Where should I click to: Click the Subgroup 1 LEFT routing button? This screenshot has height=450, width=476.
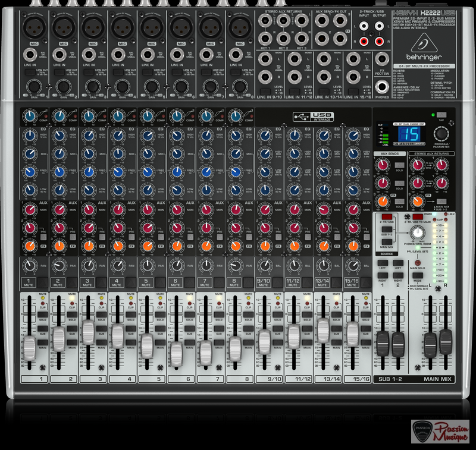[383, 263]
